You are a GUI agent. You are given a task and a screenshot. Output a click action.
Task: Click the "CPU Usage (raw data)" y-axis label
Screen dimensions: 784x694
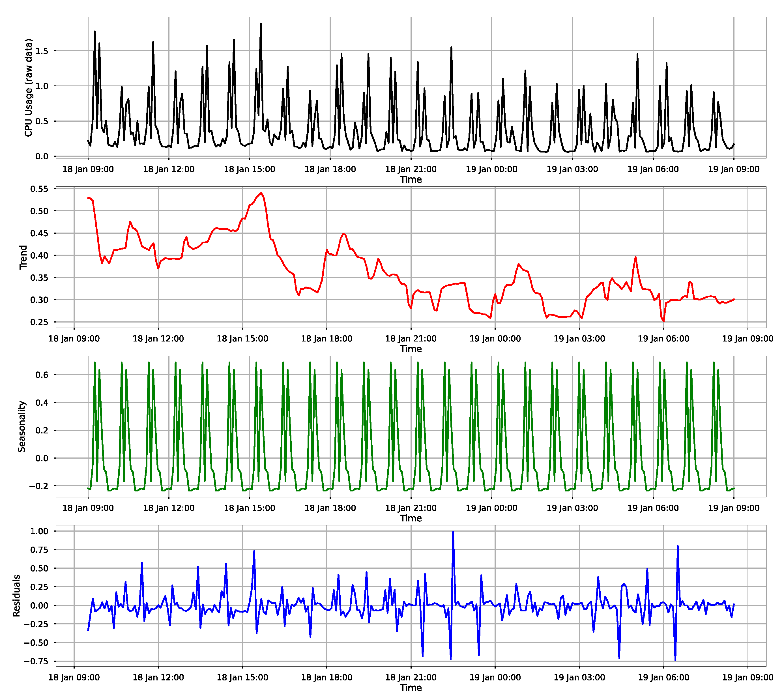point(29,87)
